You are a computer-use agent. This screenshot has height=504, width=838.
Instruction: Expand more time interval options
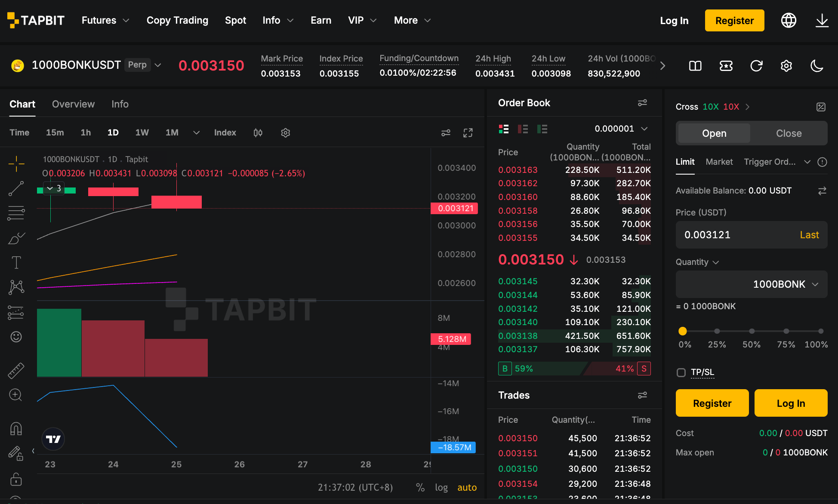[x=196, y=133]
